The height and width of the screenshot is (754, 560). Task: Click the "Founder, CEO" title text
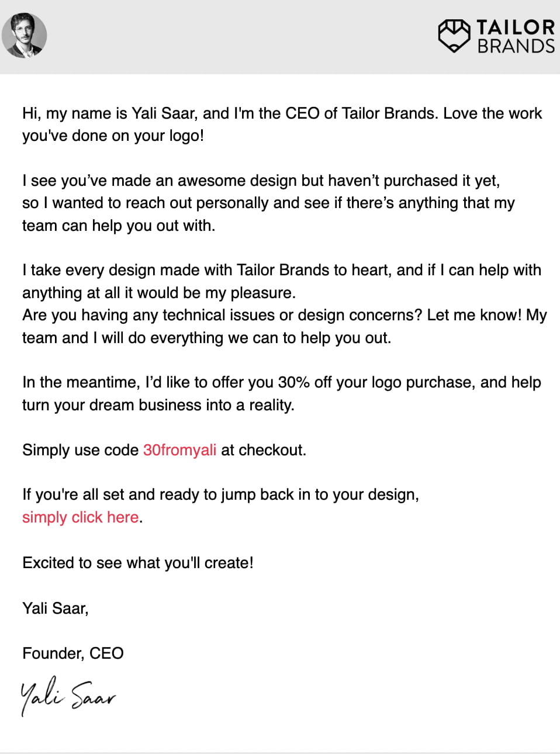73,653
